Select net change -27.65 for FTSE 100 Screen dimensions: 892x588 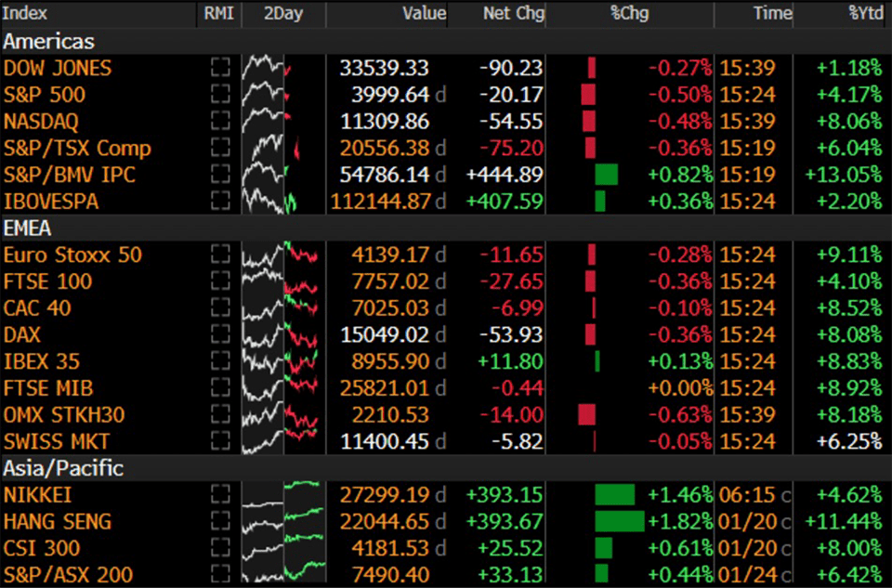pyautogui.click(x=511, y=281)
